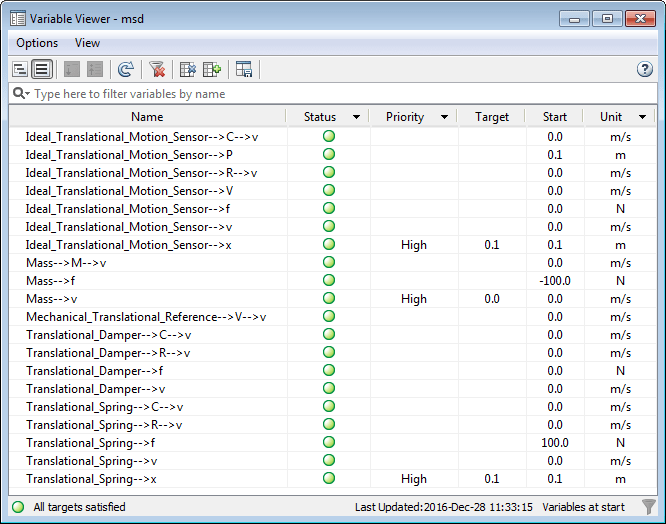Click the refresh variables icon
Screen dimensions: 666x524
[125, 69]
